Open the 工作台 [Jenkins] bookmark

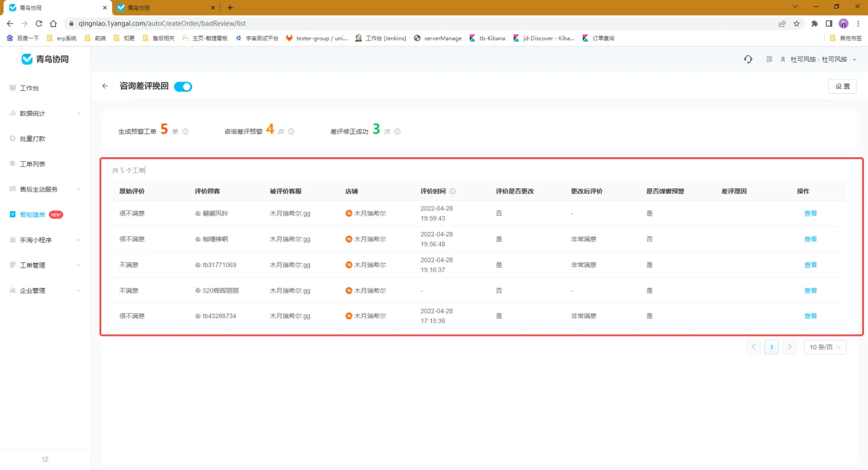381,38
